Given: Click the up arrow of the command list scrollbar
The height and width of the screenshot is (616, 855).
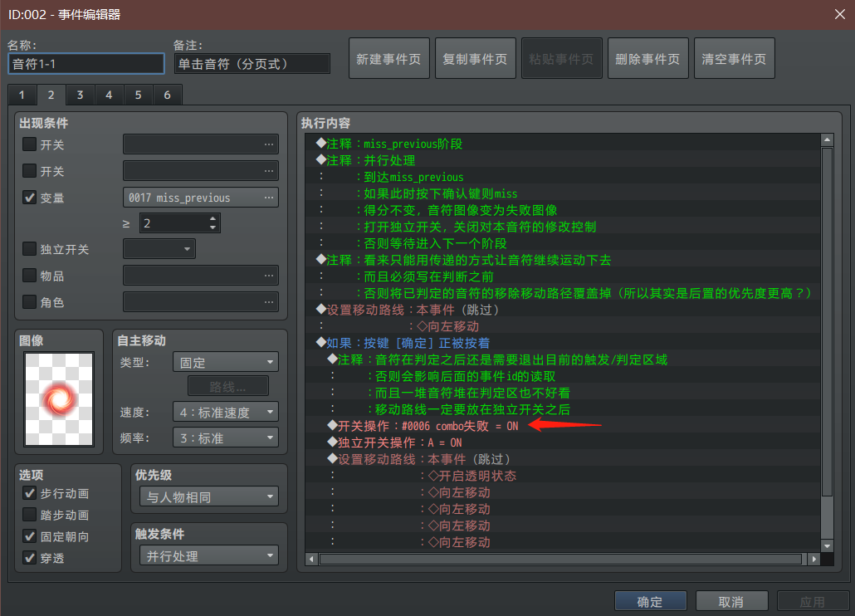Looking at the screenshot, I should (x=827, y=140).
